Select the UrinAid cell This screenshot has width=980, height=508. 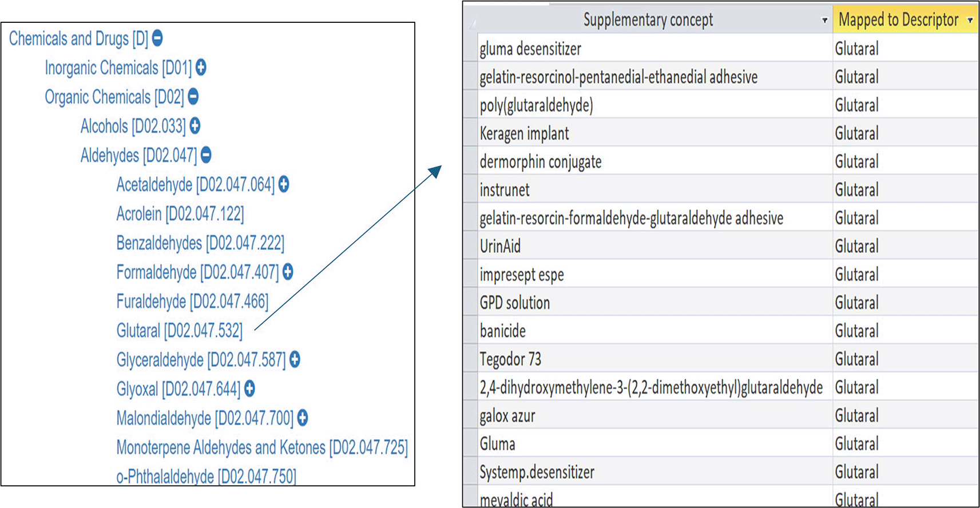point(655,245)
